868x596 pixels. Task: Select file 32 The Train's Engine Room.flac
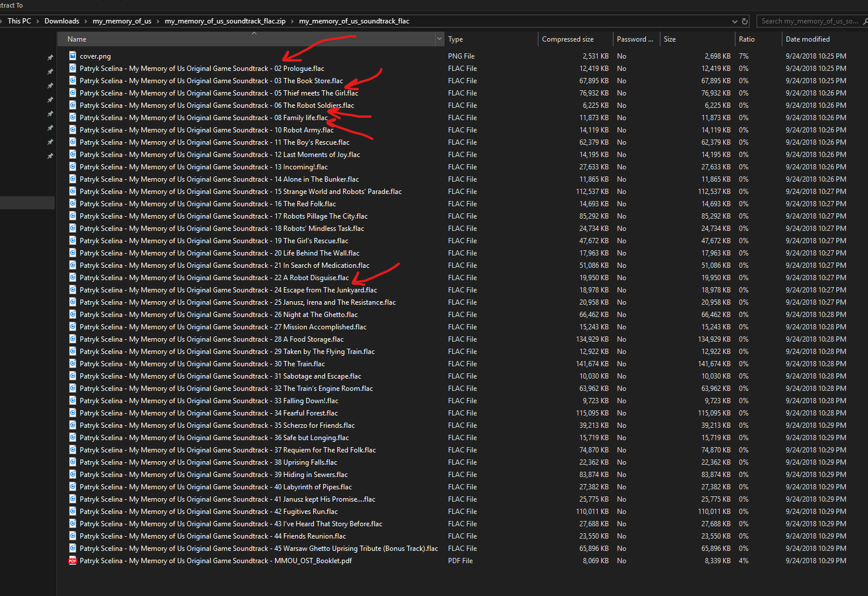click(226, 388)
